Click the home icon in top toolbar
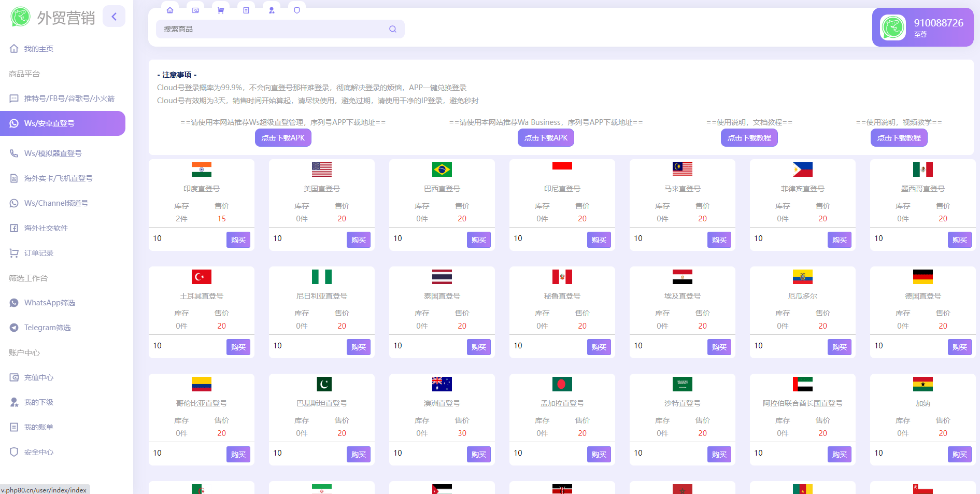 coord(170,10)
